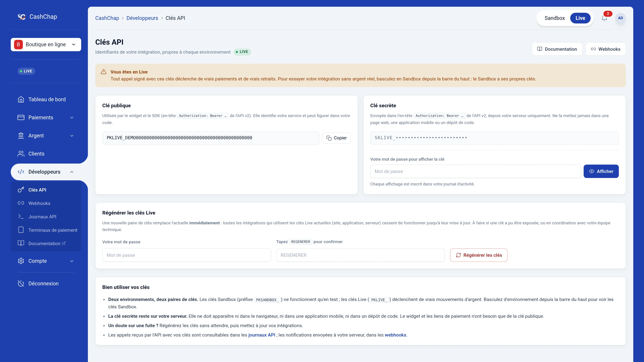
Task: Click the CashChap breadcrumb link
Action: pos(107,18)
